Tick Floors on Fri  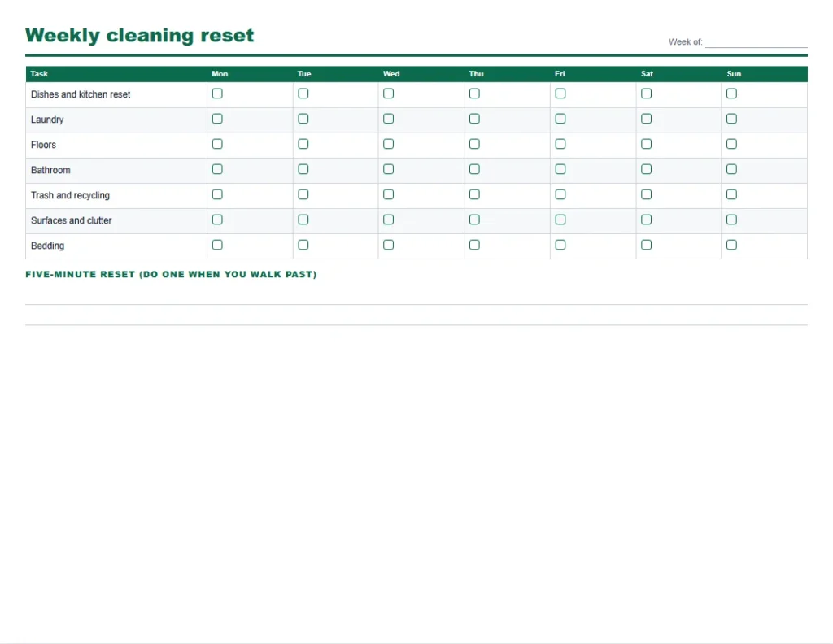point(560,144)
